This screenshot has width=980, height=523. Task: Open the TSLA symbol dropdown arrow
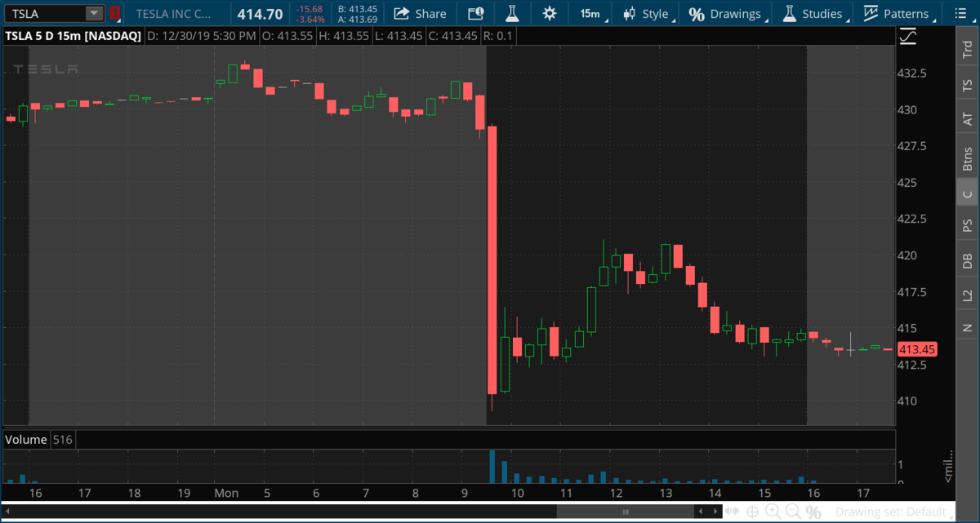(95, 13)
